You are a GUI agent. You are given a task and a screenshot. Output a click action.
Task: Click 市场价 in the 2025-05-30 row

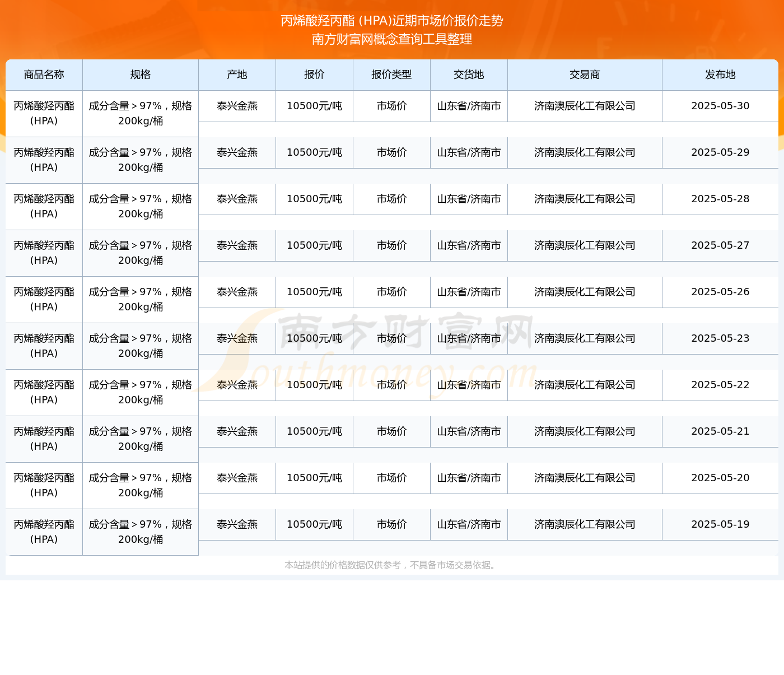(x=392, y=106)
